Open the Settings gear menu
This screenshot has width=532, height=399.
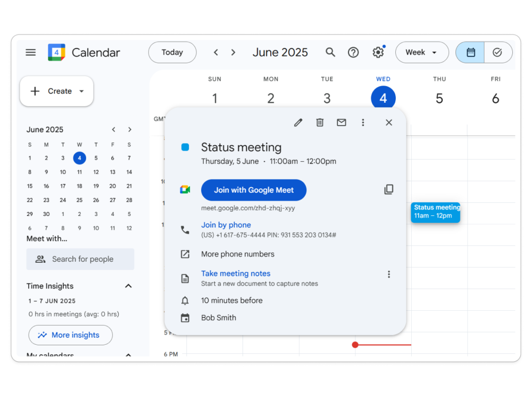[x=378, y=52]
